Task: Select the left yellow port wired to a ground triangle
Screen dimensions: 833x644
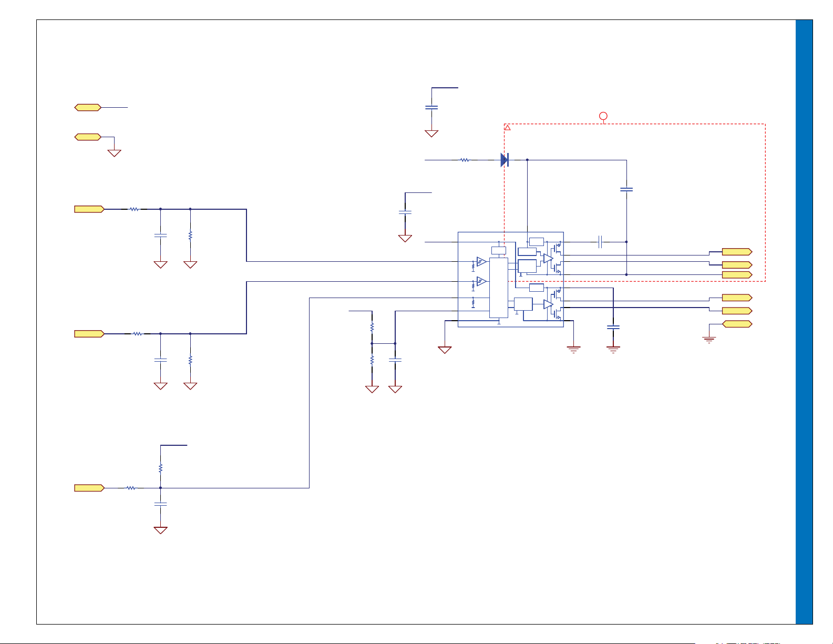Action: 88,137
